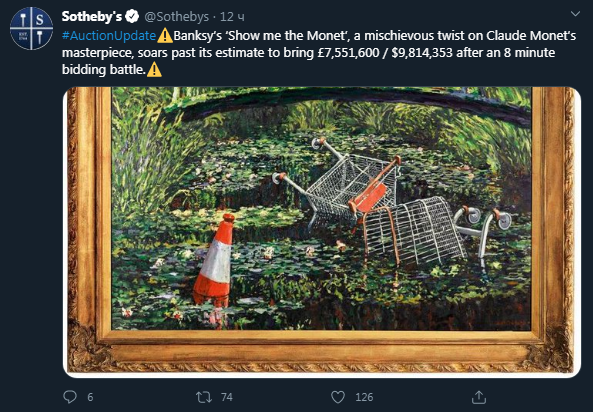Like the tweet with the heart icon
Image resolution: width=593 pixels, height=412 pixels.
338,397
